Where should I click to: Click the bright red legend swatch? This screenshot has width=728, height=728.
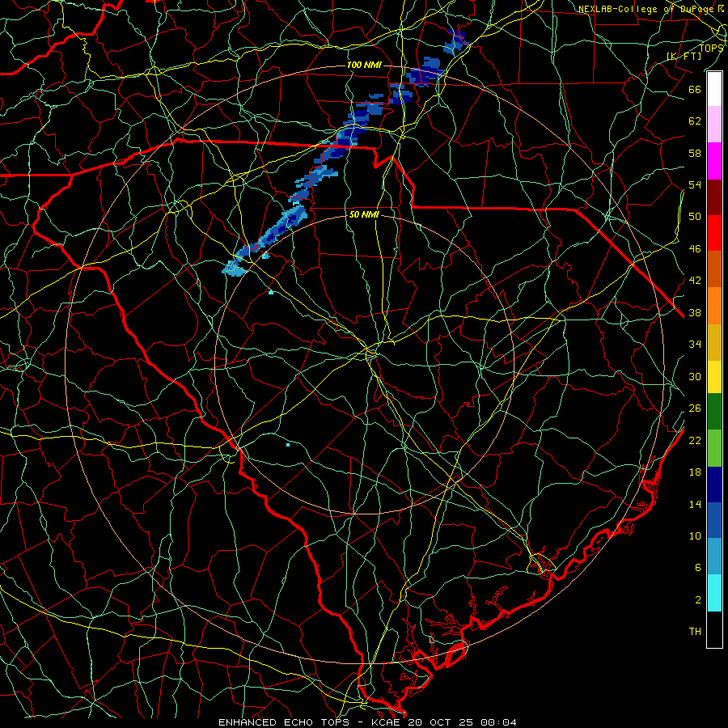click(714, 233)
